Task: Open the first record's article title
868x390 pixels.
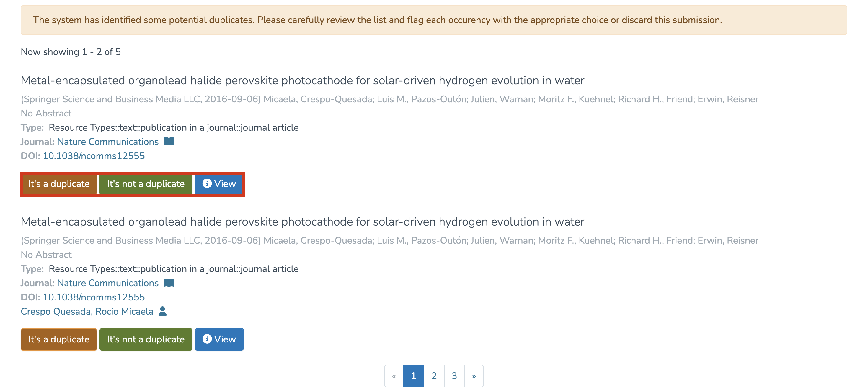Action: point(302,81)
